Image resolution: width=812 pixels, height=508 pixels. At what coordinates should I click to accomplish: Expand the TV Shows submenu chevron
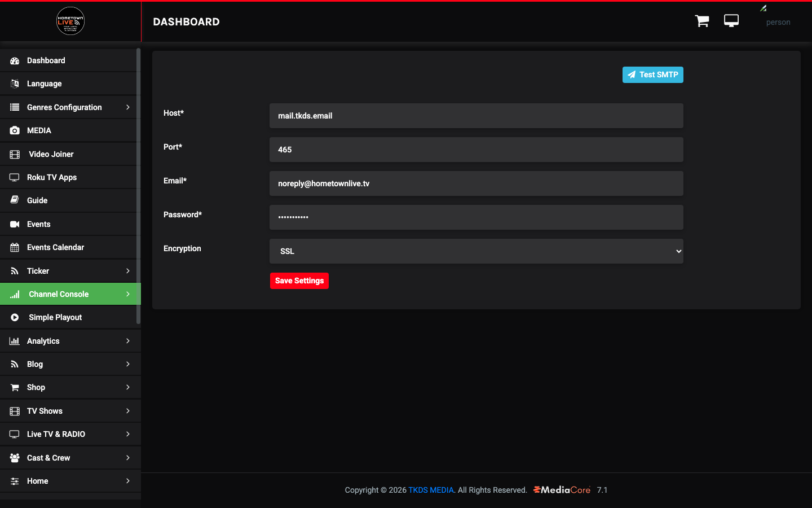(x=128, y=411)
